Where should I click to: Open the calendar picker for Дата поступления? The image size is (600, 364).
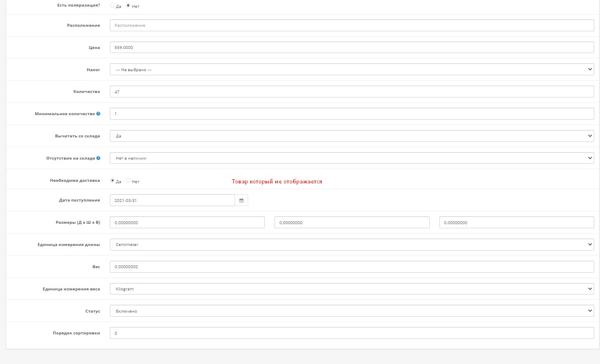[242, 200]
